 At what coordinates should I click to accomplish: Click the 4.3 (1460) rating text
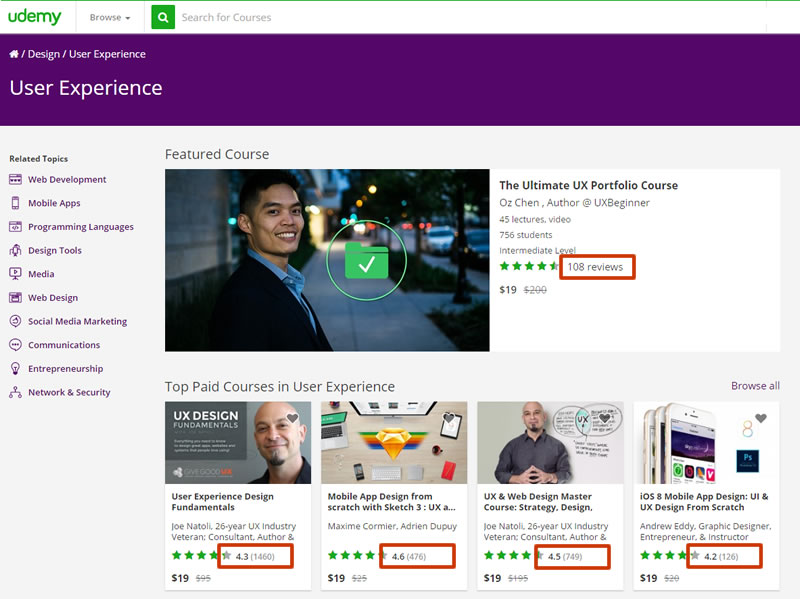(x=255, y=556)
